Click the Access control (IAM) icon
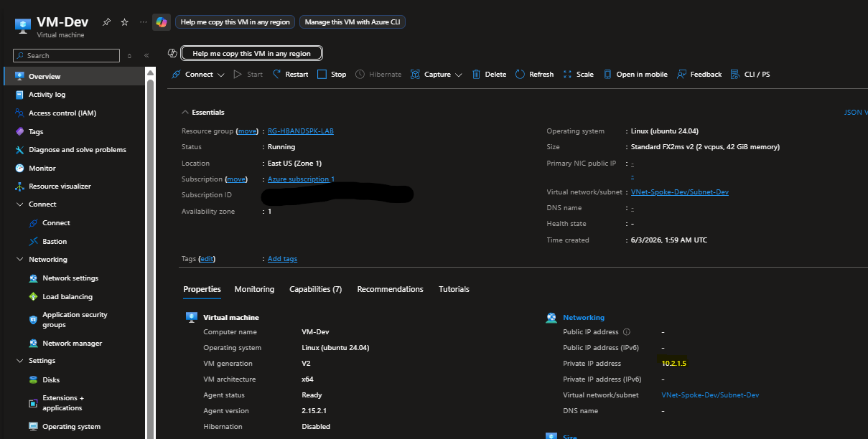The image size is (868, 439). click(x=20, y=113)
